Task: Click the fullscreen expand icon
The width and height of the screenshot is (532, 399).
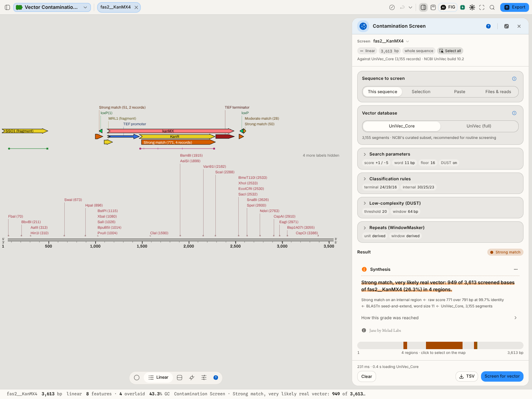Action: pos(482,7)
